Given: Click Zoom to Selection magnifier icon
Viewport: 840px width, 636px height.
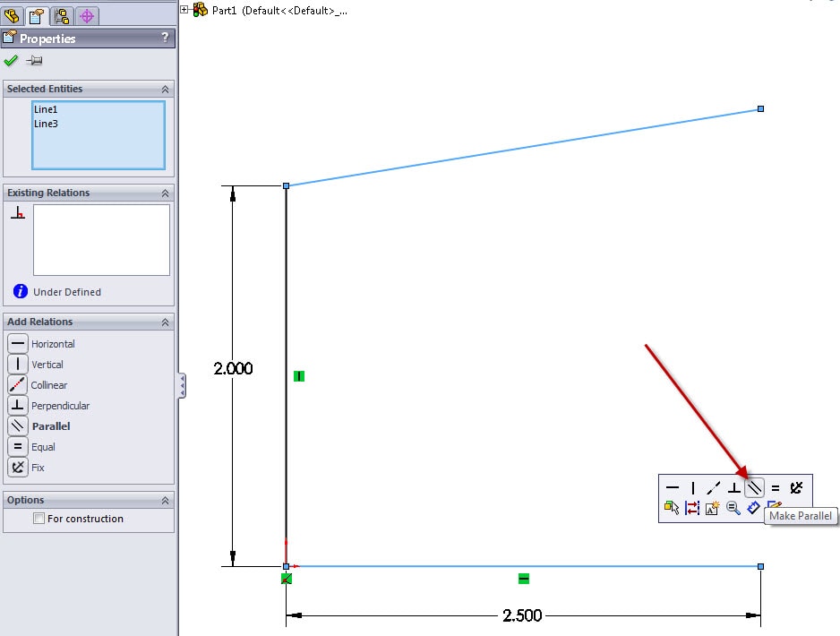Looking at the screenshot, I should [733, 508].
